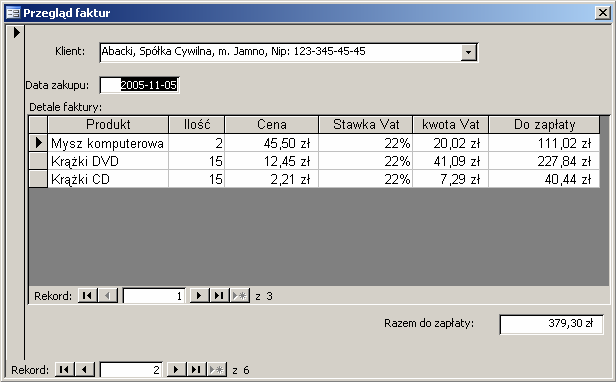The image size is (616, 382).
Task: Click the price cell '2,21 zł'
Action: (x=271, y=179)
